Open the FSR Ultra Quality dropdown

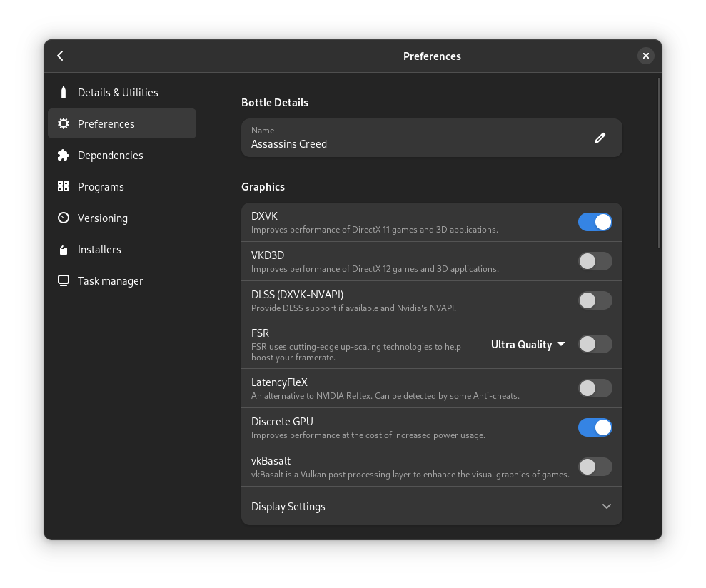pyautogui.click(x=528, y=344)
